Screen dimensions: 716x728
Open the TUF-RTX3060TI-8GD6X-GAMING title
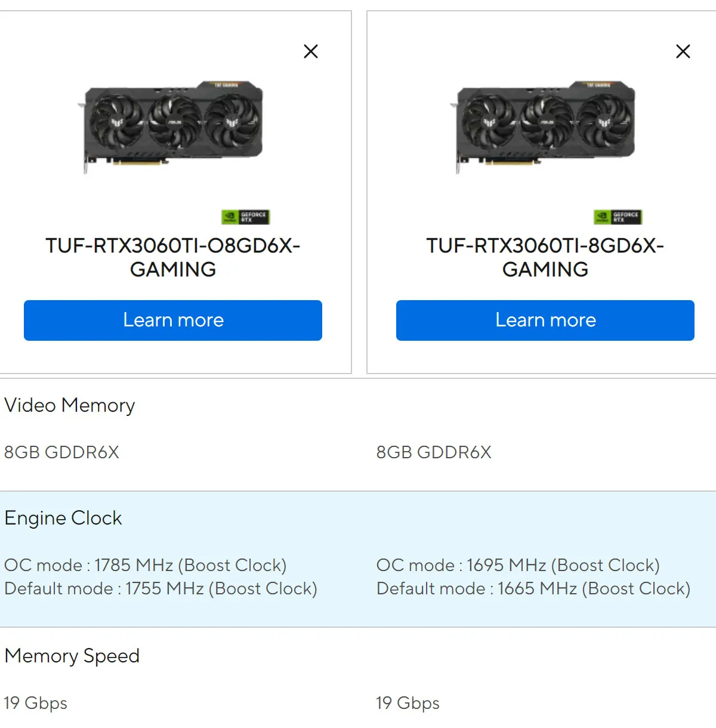pyautogui.click(x=545, y=257)
